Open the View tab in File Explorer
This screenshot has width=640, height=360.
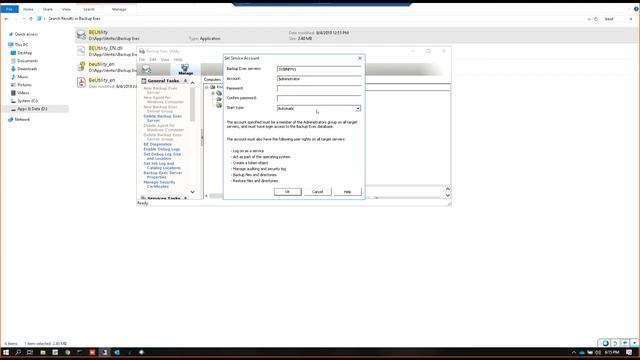pos(66,9)
